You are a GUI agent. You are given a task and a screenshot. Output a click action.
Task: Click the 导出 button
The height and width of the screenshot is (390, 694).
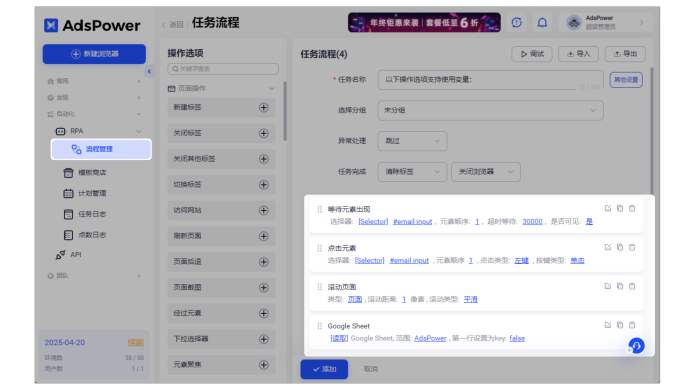tap(625, 54)
